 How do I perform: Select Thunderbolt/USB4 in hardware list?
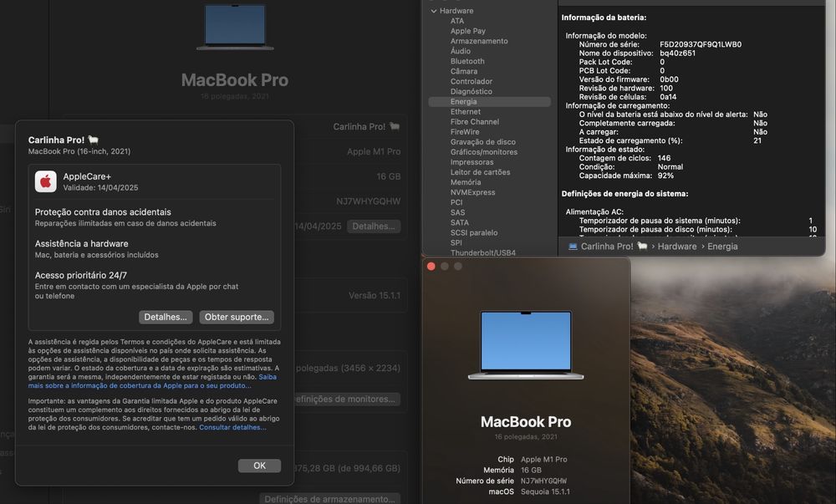tap(483, 253)
